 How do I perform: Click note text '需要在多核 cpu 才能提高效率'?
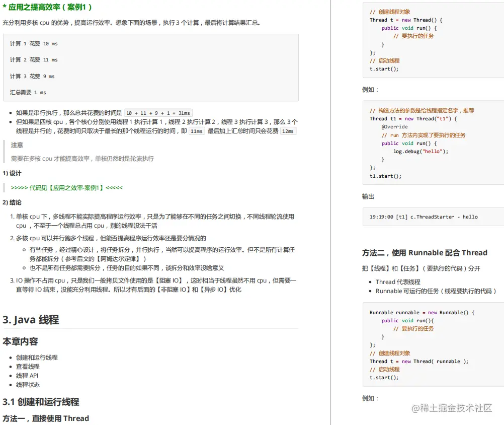(x=50, y=159)
